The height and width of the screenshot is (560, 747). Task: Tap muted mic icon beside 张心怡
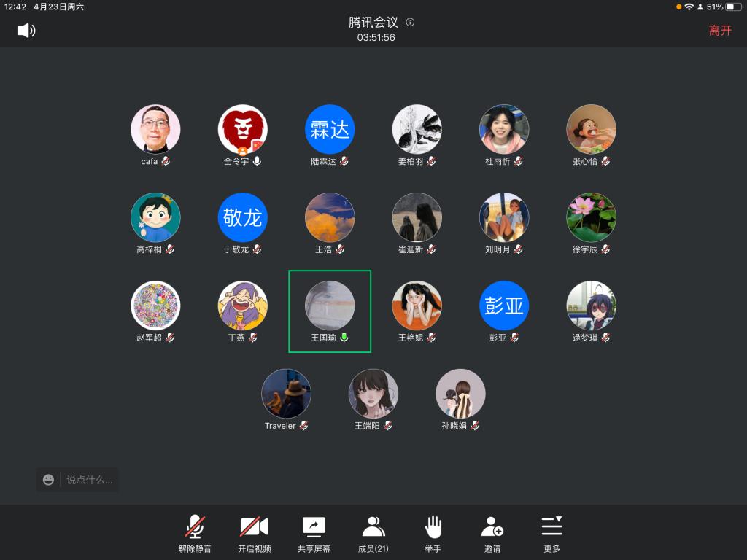(605, 161)
